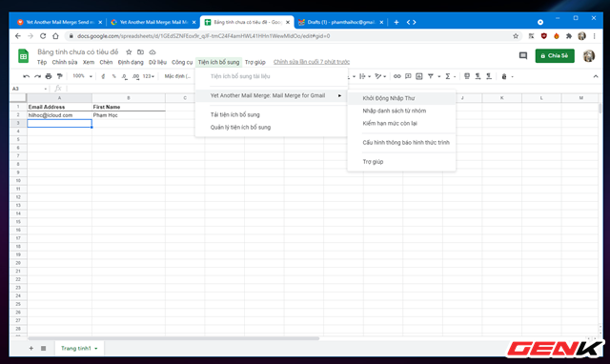
Task: Add a new sheet with plus icon
Action: coord(31,348)
